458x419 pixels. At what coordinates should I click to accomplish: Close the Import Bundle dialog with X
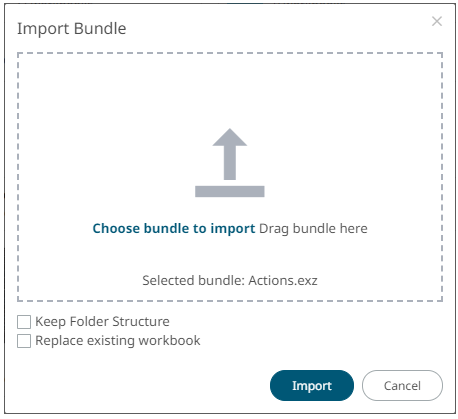(x=437, y=21)
